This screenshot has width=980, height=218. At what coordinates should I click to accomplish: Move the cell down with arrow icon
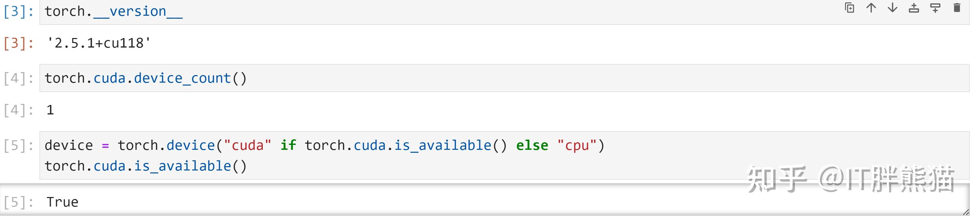[x=892, y=8]
